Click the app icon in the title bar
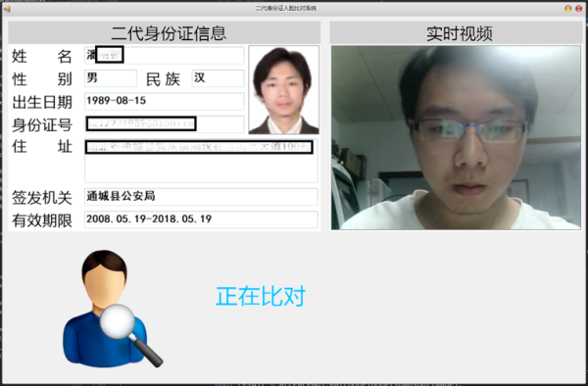 click(x=7, y=8)
